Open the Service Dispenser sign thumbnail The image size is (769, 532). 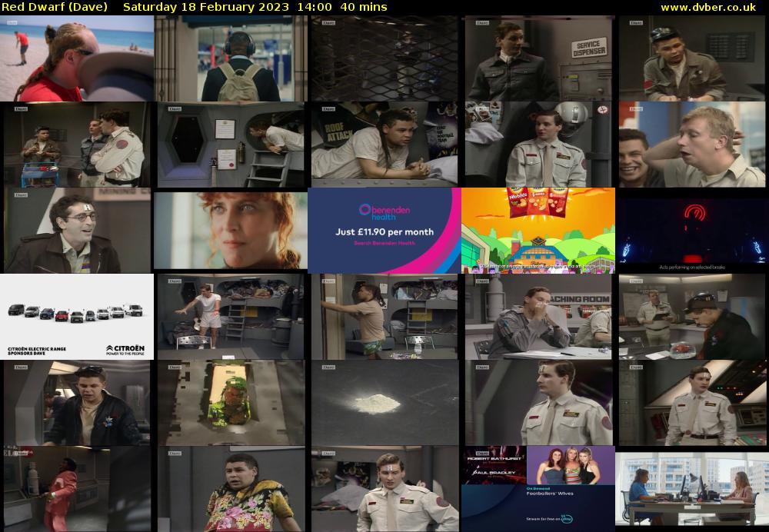(538, 58)
